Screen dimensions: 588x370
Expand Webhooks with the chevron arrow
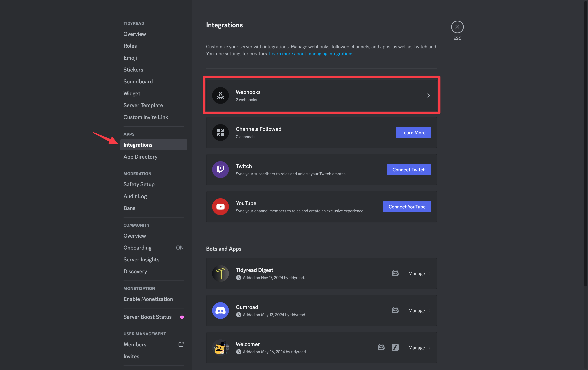click(428, 95)
